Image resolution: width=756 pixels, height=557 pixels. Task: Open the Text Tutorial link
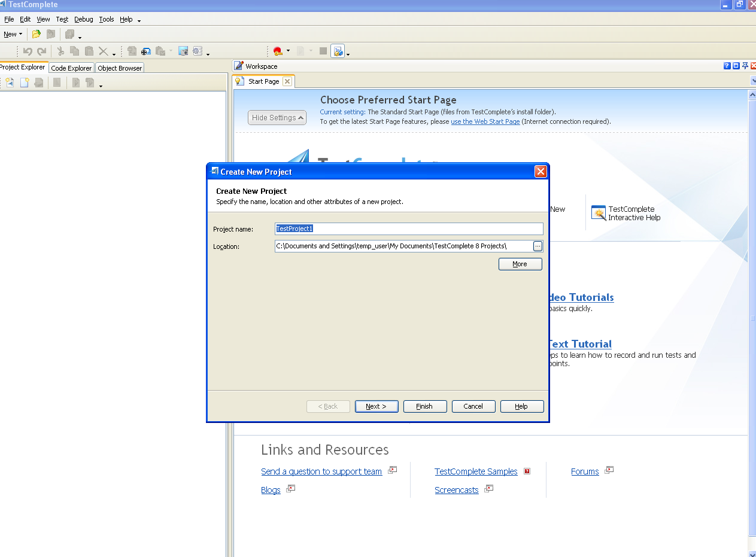(579, 344)
